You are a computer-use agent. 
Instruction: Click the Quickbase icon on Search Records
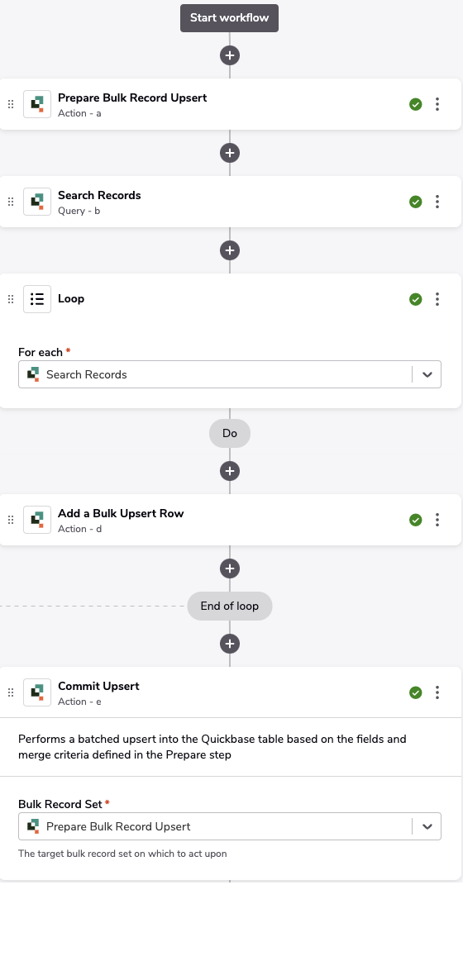coord(37,202)
